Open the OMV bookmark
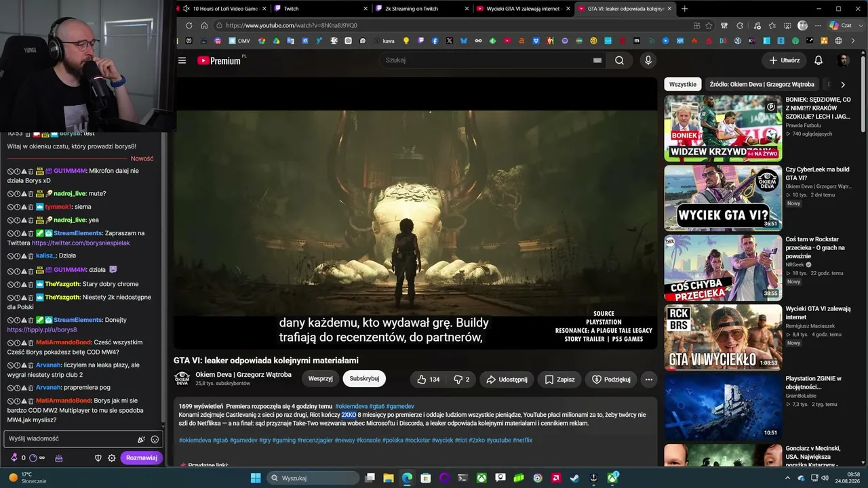Image resolution: width=868 pixels, height=488 pixels. pyautogui.click(x=240, y=41)
